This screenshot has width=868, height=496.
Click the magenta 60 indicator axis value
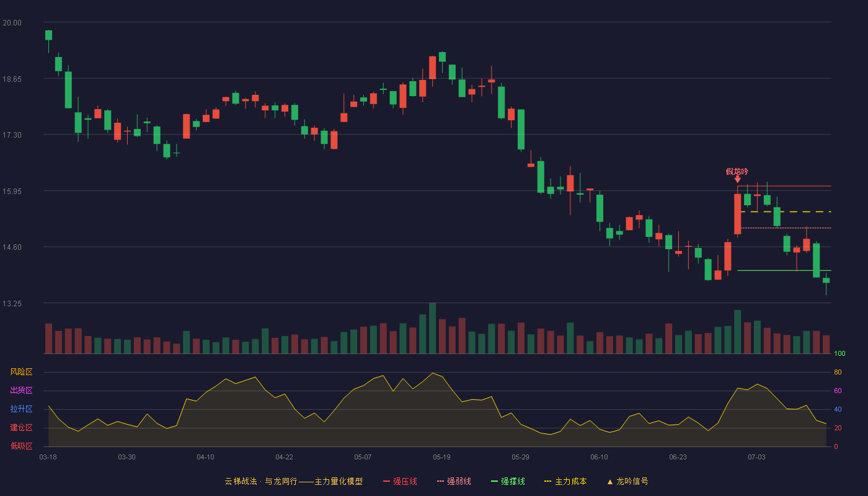838,391
